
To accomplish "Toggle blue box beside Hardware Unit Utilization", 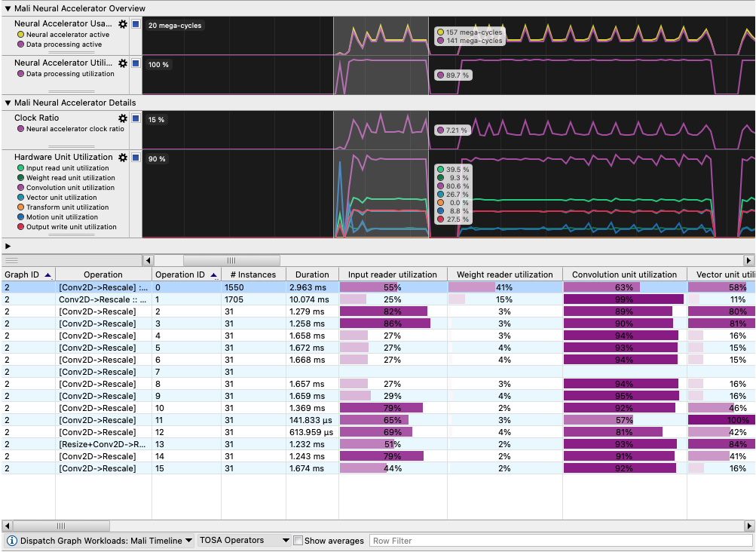I will pyautogui.click(x=136, y=158).
